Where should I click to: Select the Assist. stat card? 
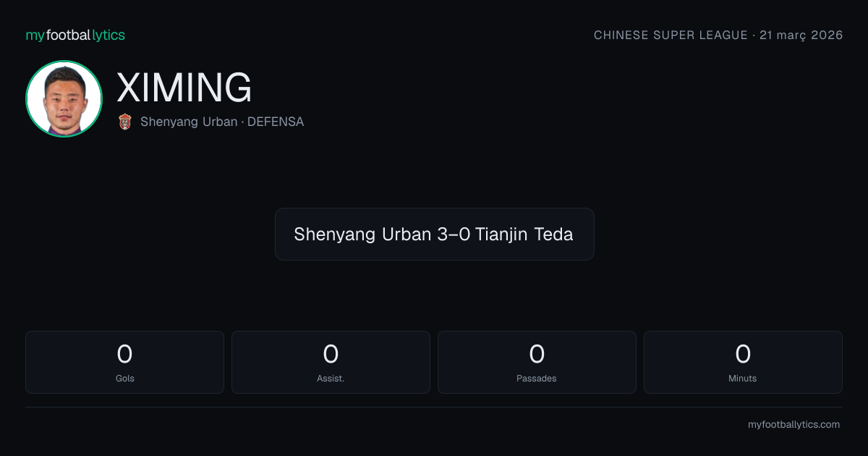331,362
